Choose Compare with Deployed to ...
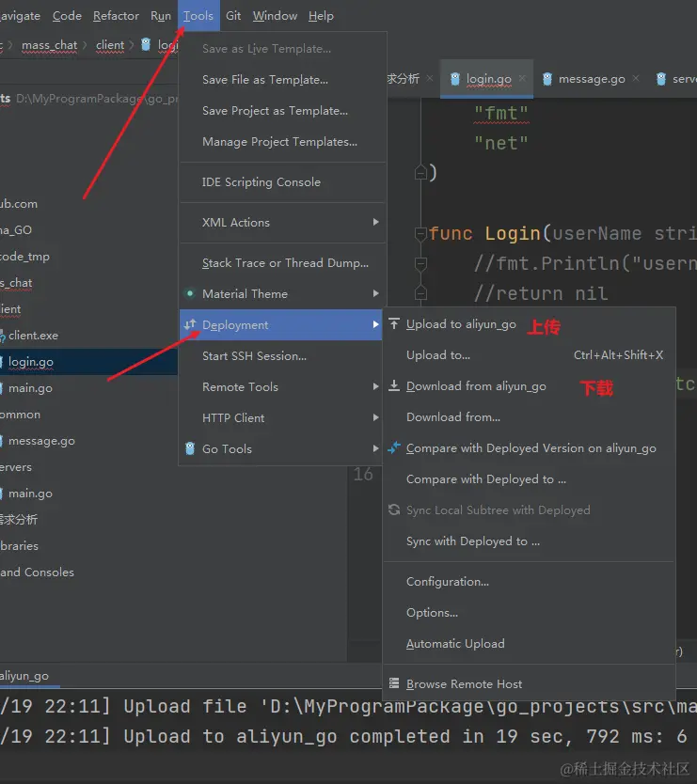The height and width of the screenshot is (784, 697). (530, 479)
